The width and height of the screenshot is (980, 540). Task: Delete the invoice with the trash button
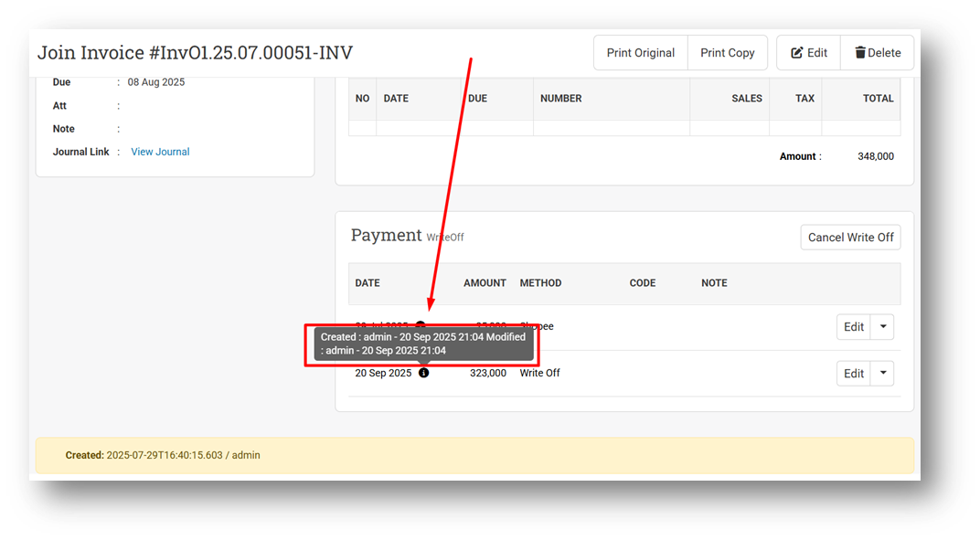click(878, 53)
